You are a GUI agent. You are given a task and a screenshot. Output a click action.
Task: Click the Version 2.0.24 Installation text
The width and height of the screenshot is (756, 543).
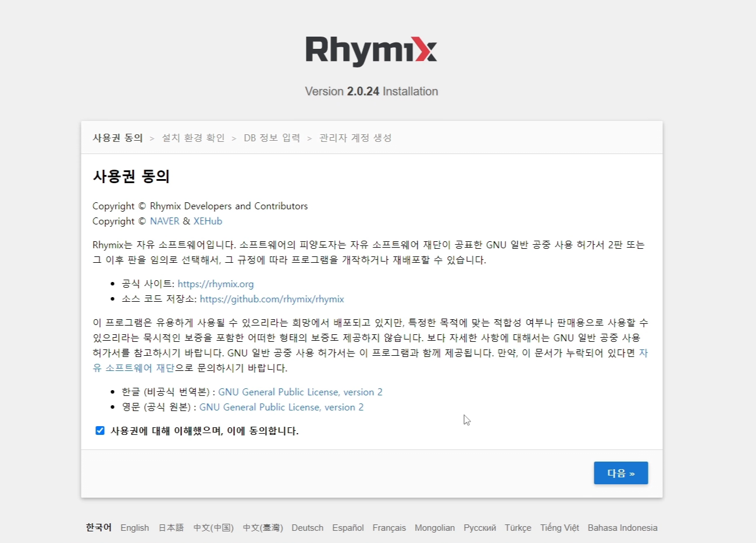point(371,91)
